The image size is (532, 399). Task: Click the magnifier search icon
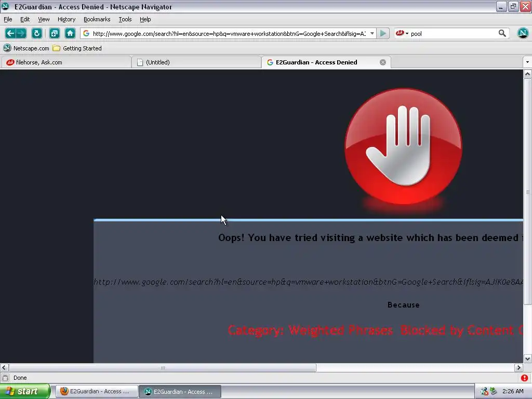coord(502,33)
